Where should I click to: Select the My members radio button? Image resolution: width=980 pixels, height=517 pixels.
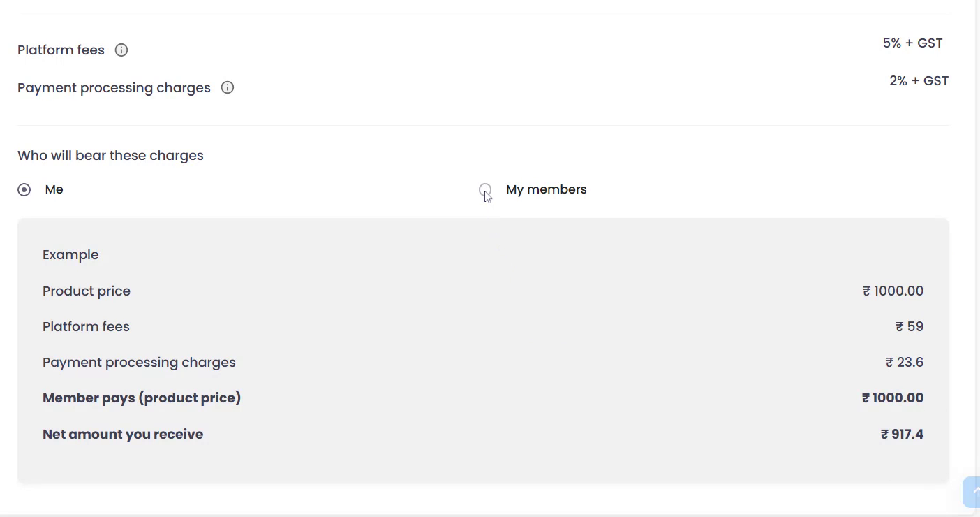tap(485, 190)
